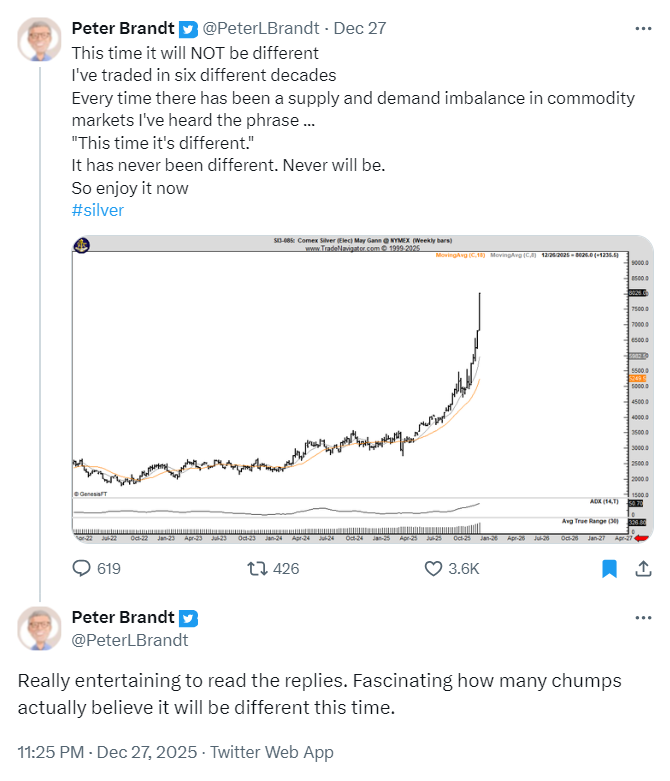Open Peter Brandt's lower profile avatar
The width and height of the screenshot is (670, 781).
(x=40, y=628)
